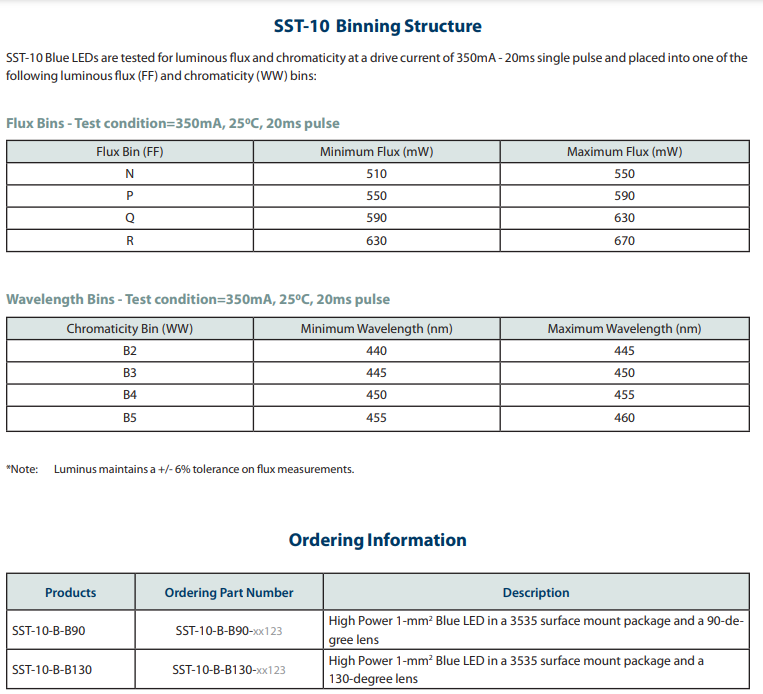Click minimum wavelength value 440
This screenshot has width=763, height=694.
377,351
